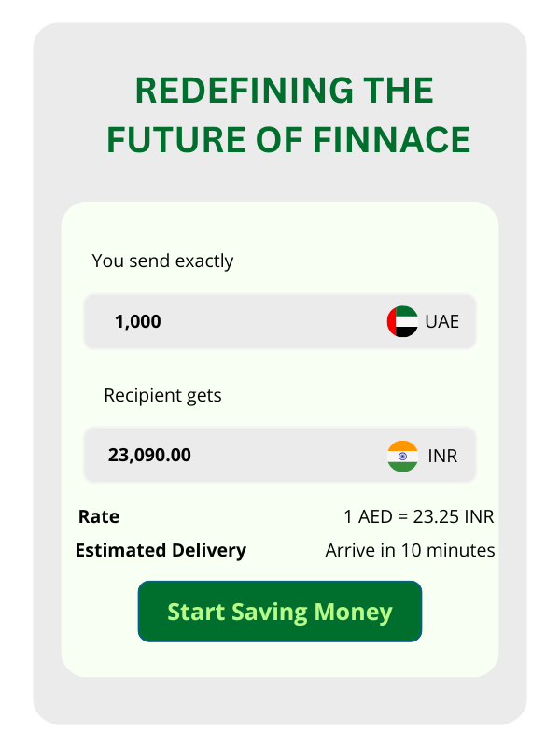Click the REDEFINING THE heading line

pyautogui.click(x=285, y=91)
